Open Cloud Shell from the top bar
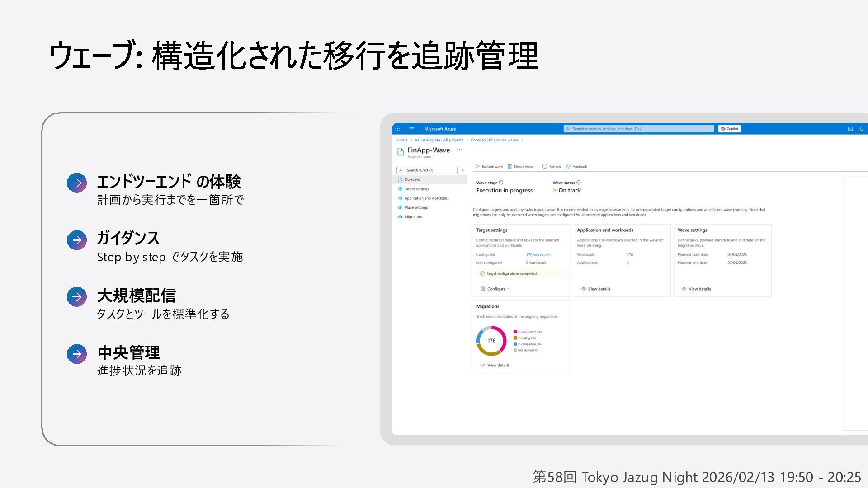Screen dimensions: 868x488 coord(850,129)
